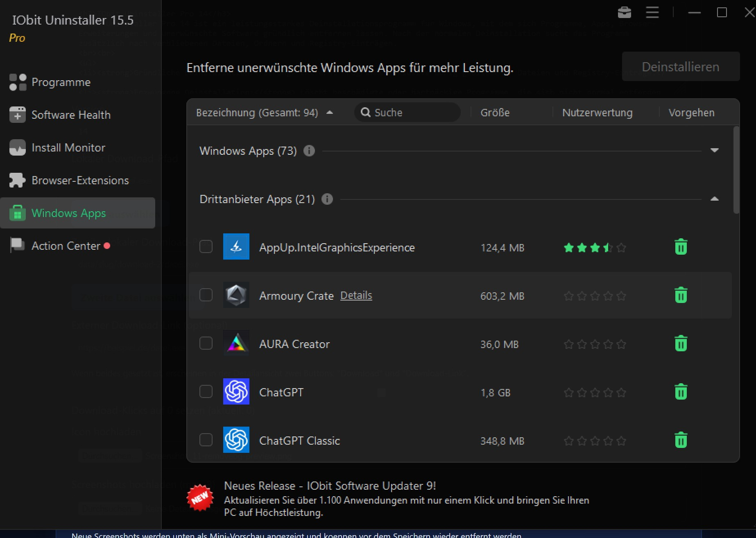Click trash icon for Armoury Crate
Image resolution: width=756 pixels, height=538 pixels.
[x=681, y=295]
